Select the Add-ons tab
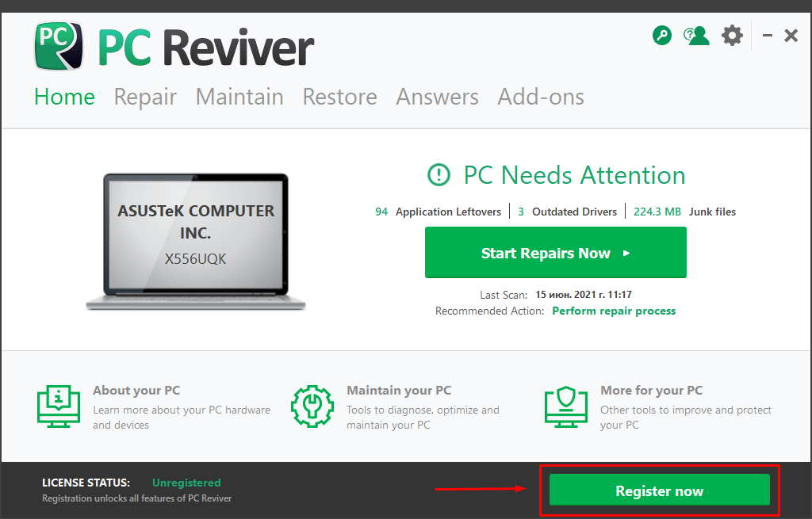812x519 pixels. (541, 97)
